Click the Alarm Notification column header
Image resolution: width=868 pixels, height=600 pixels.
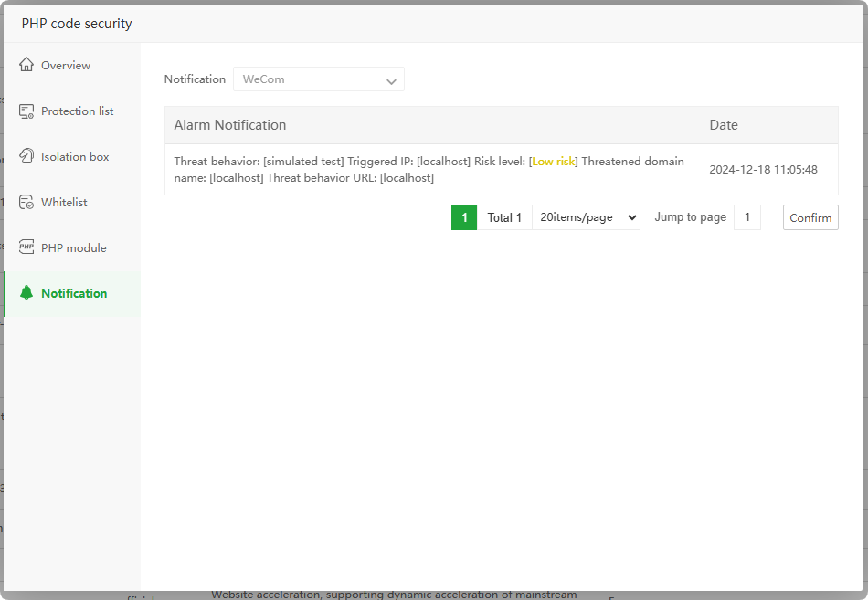(x=230, y=125)
